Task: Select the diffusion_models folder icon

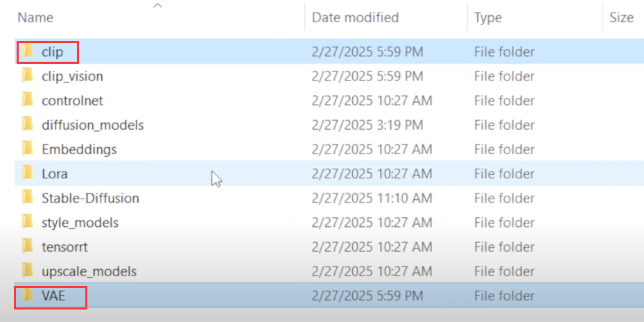Action: pyautogui.click(x=27, y=125)
